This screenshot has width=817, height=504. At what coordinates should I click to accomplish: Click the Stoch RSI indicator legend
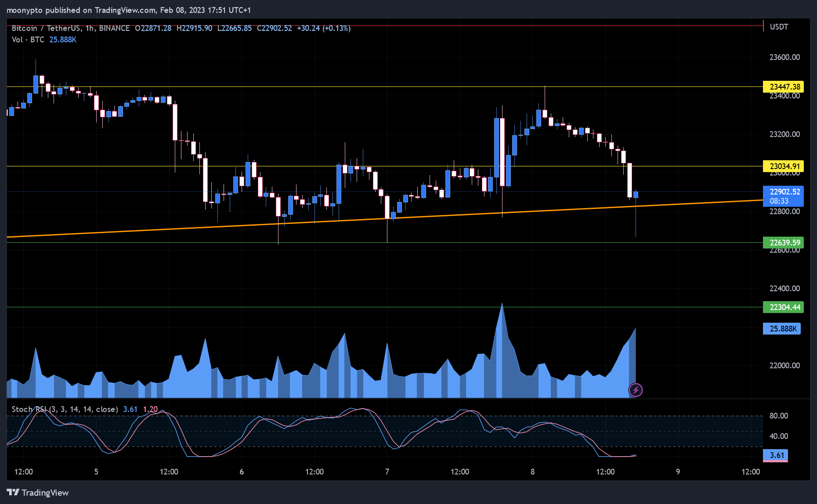[x=65, y=409]
